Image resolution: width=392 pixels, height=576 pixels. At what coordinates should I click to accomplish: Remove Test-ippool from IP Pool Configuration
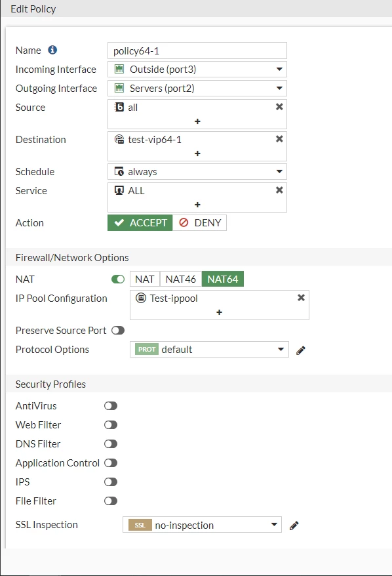tap(301, 298)
